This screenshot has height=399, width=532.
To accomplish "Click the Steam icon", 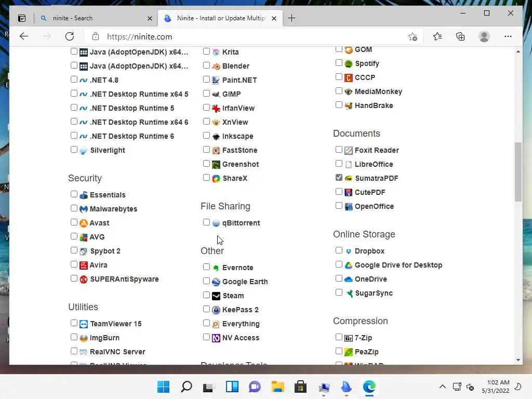I will [216, 296].
